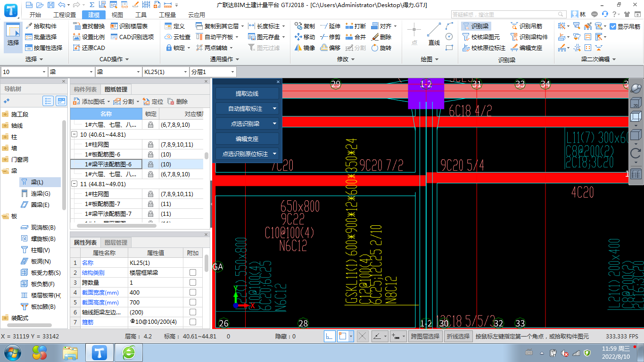Click 编辑支座 in the floating panel
Image resolution: width=644 pixels, height=362 pixels.
pyautogui.click(x=247, y=139)
